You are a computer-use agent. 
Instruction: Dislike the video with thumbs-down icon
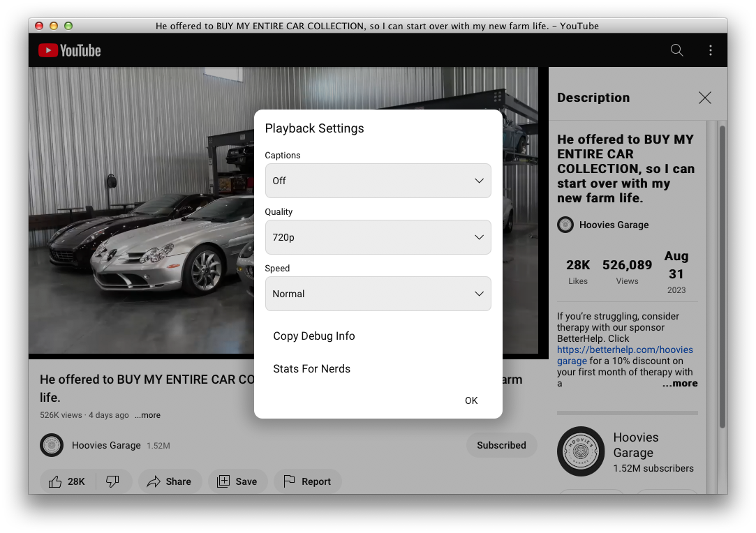(x=112, y=481)
